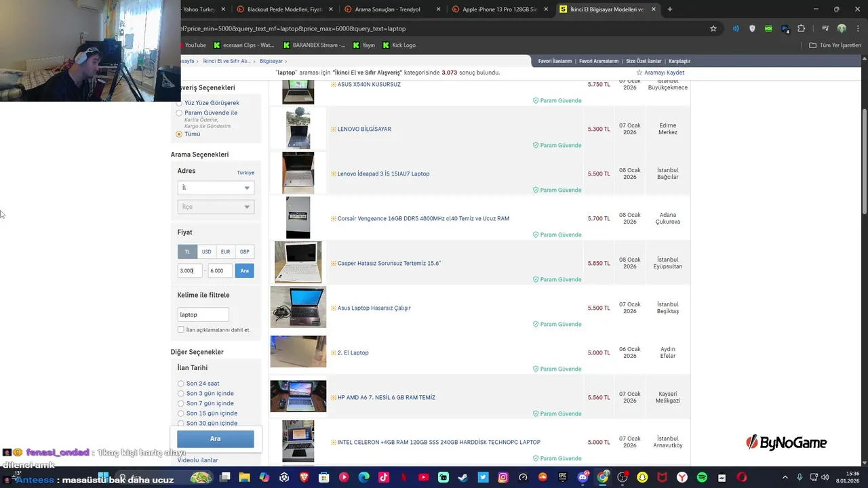This screenshot has width=868, height=488.
Task: Select Son 3 gün içinde listing date
Action: (x=181, y=394)
